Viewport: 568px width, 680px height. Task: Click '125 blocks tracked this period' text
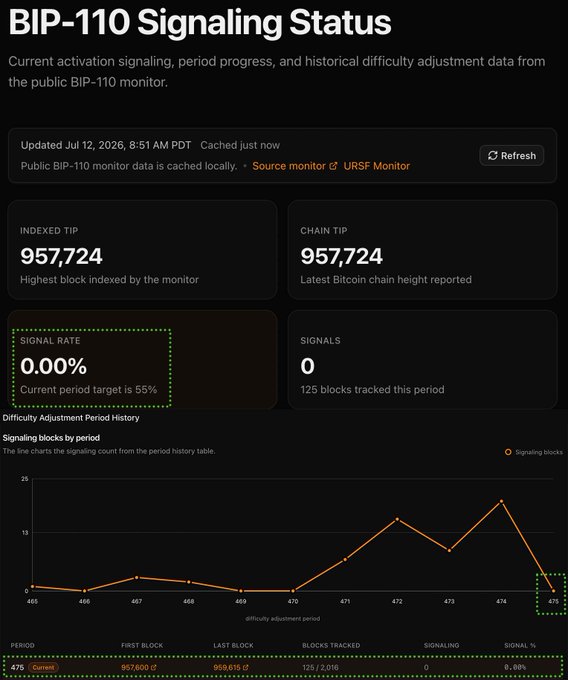pyautogui.click(x=372, y=389)
